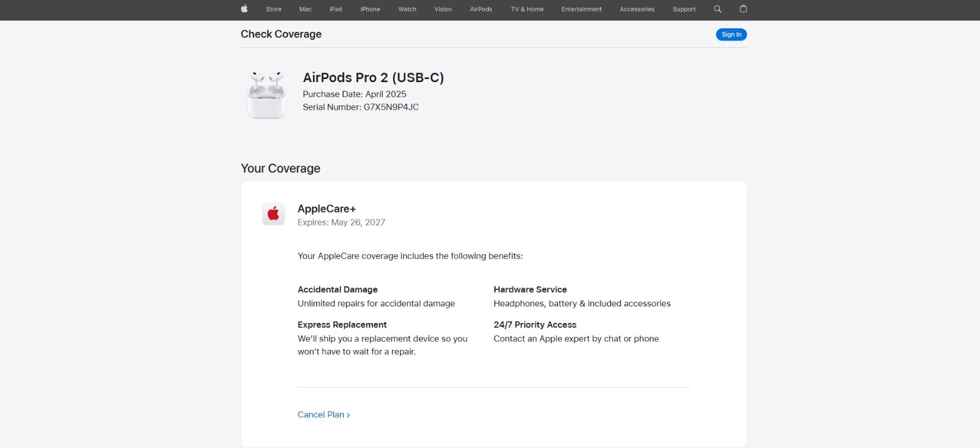Viewport: 980px width, 448px height.
Task: Click the Sign In button
Action: (x=731, y=34)
